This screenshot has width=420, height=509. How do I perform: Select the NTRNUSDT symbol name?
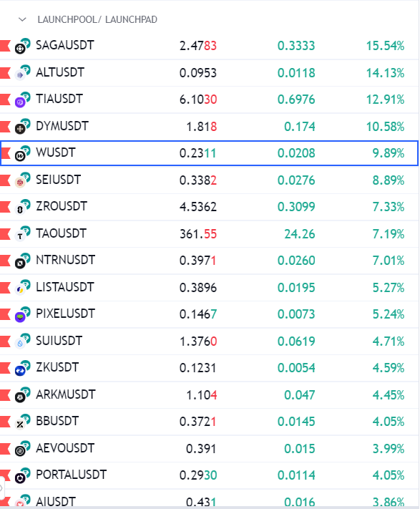pos(66,260)
